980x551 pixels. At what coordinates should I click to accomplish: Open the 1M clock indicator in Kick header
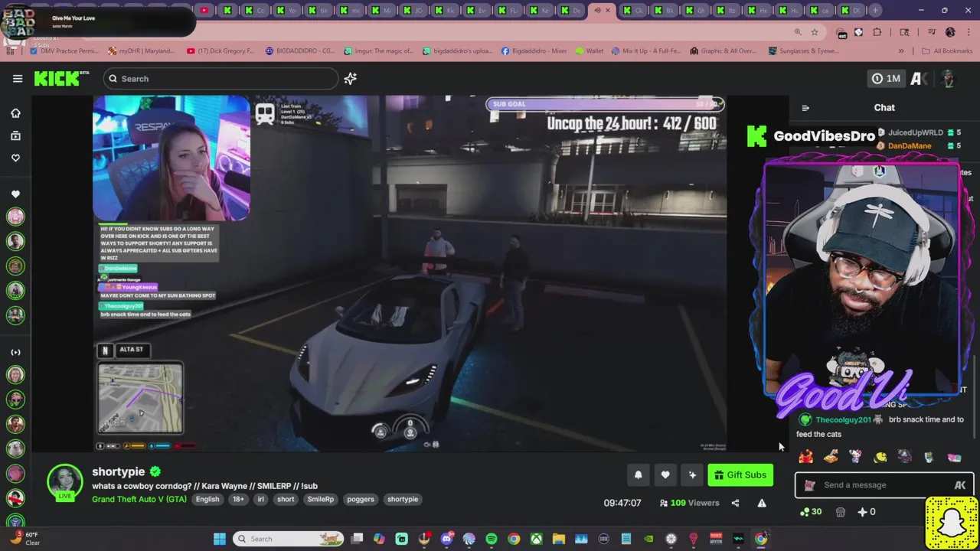886,79
